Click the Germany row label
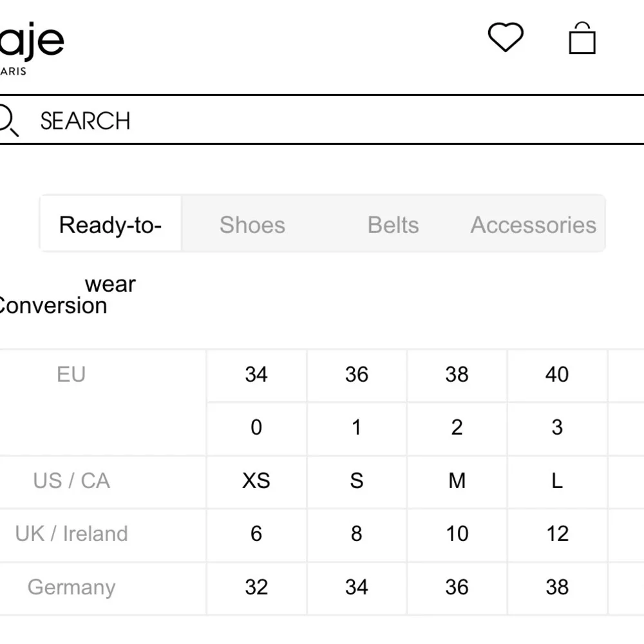The image size is (644, 644). click(x=71, y=587)
